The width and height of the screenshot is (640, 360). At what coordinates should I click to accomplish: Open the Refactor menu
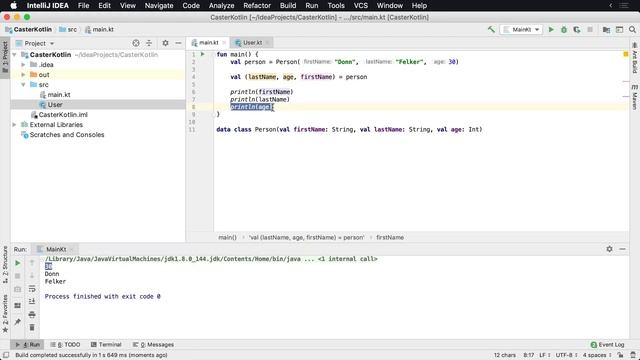(257, 6)
